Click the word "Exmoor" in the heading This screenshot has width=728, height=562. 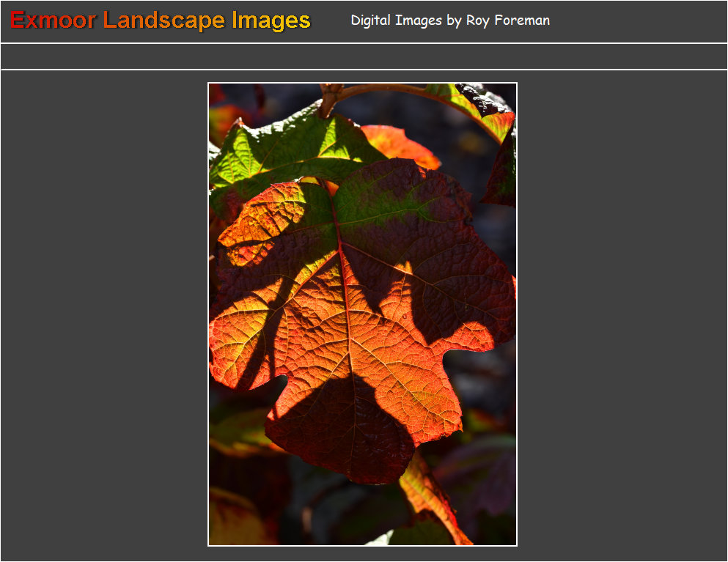coord(53,21)
